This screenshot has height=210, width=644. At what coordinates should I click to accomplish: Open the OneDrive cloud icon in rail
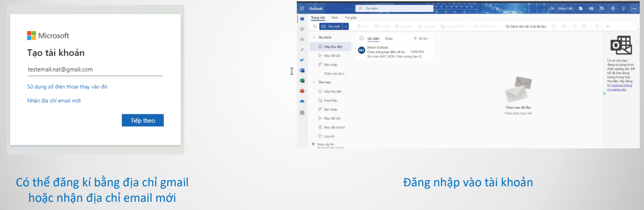pyautogui.click(x=302, y=101)
